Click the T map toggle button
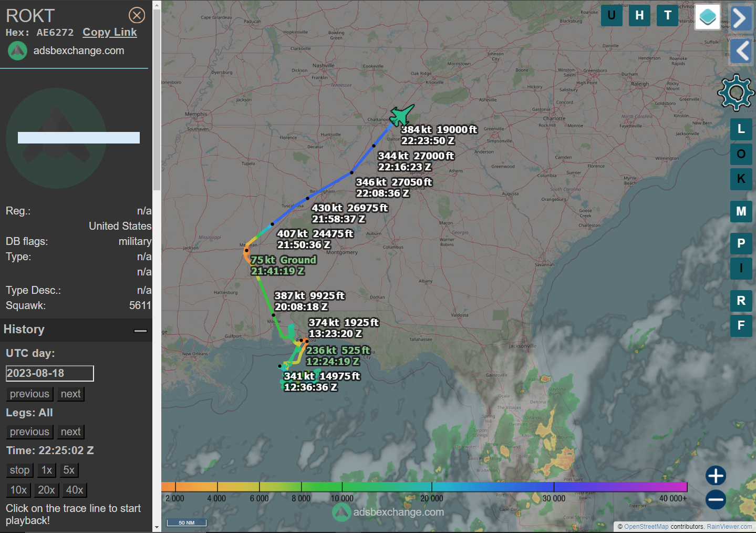 point(668,16)
